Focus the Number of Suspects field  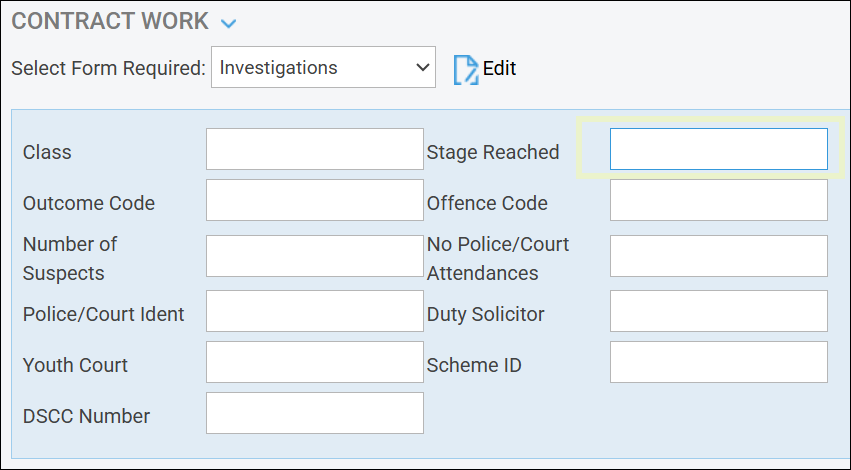coord(314,256)
